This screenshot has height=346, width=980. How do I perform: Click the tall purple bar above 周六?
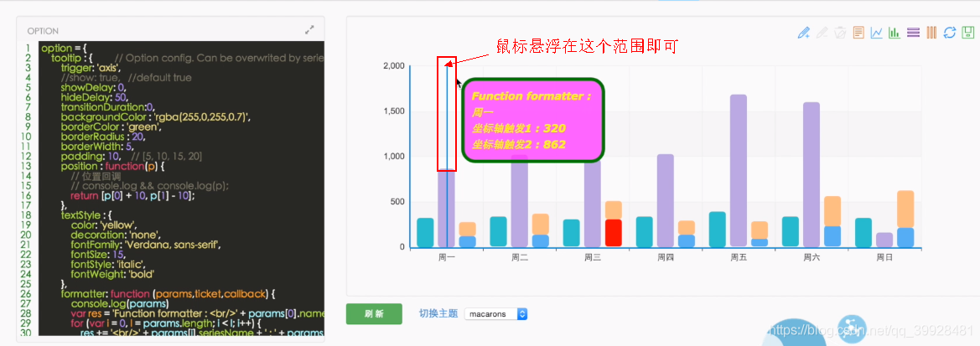pos(811,174)
